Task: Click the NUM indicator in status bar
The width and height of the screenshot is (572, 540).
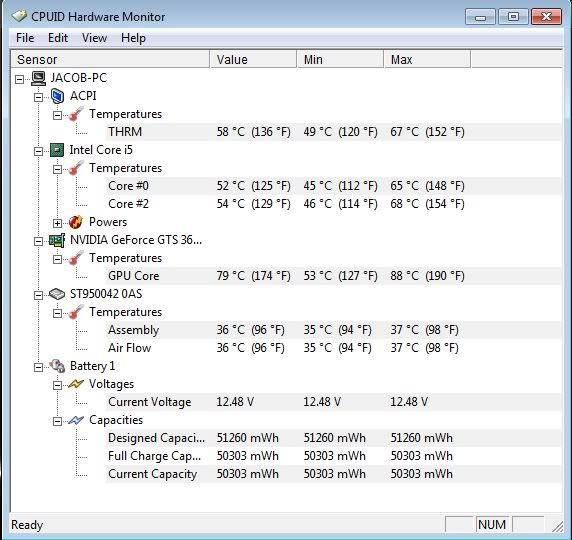Action: [x=492, y=525]
